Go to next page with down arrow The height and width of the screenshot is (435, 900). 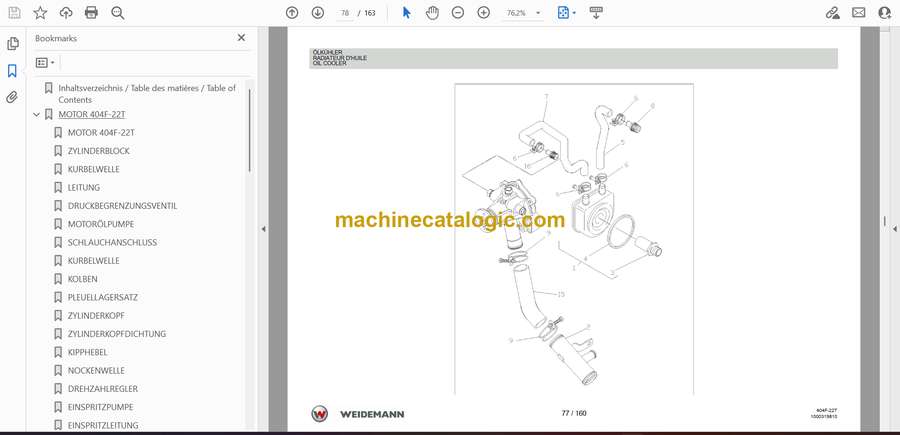(x=318, y=13)
